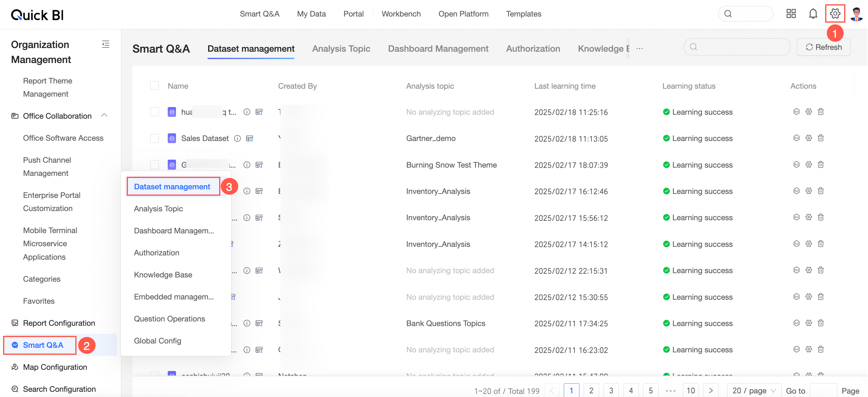Go to page 5 of the dataset list
The width and height of the screenshot is (868, 397).
click(x=651, y=390)
